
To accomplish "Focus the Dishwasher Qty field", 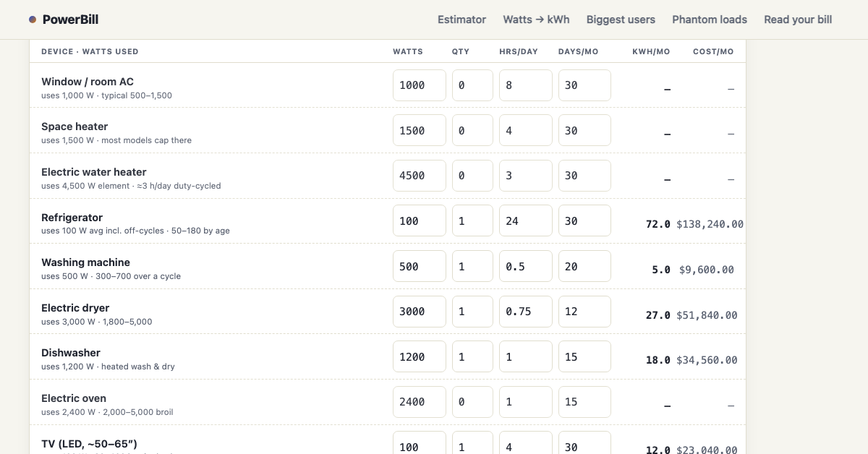I will click(472, 356).
